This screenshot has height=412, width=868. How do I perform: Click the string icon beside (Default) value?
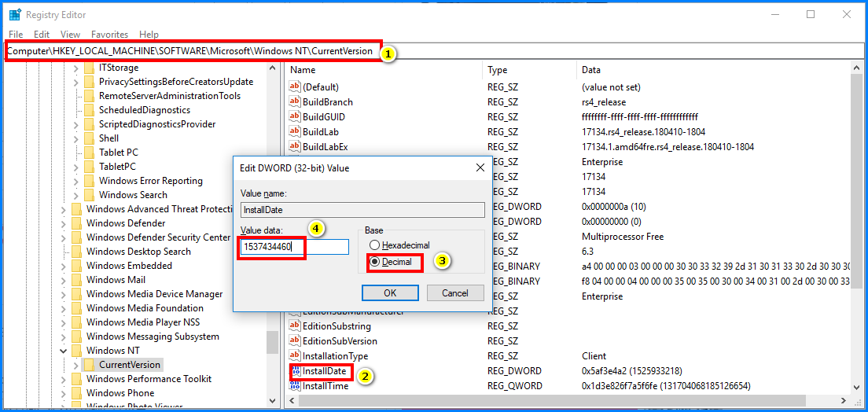coord(295,87)
